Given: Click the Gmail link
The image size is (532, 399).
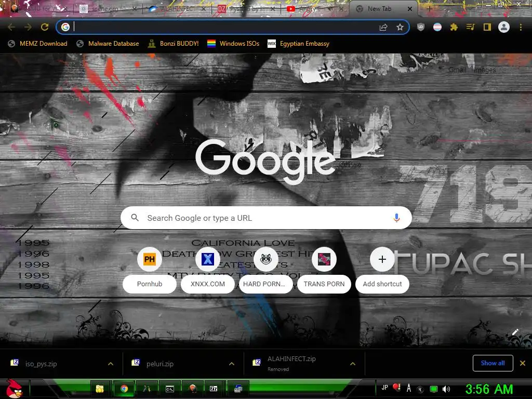Looking at the screenshot, I should click(x=457, y=70).
